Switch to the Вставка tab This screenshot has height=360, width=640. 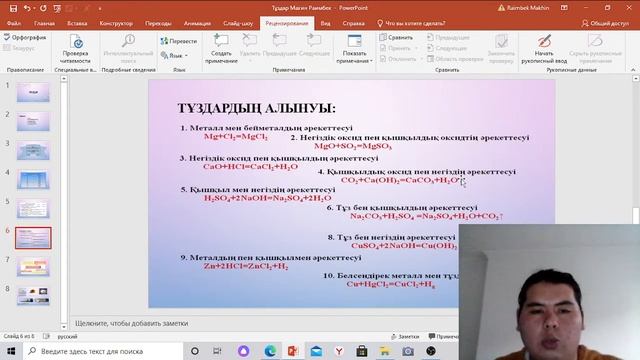pyautogui.click(x=77, y=23)
